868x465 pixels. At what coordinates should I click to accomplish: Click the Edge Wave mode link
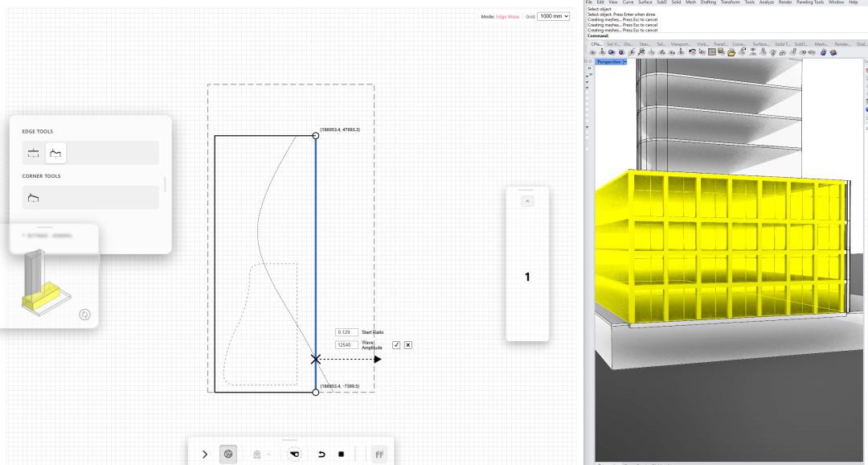pyautogui.click(x=507, y=16)
